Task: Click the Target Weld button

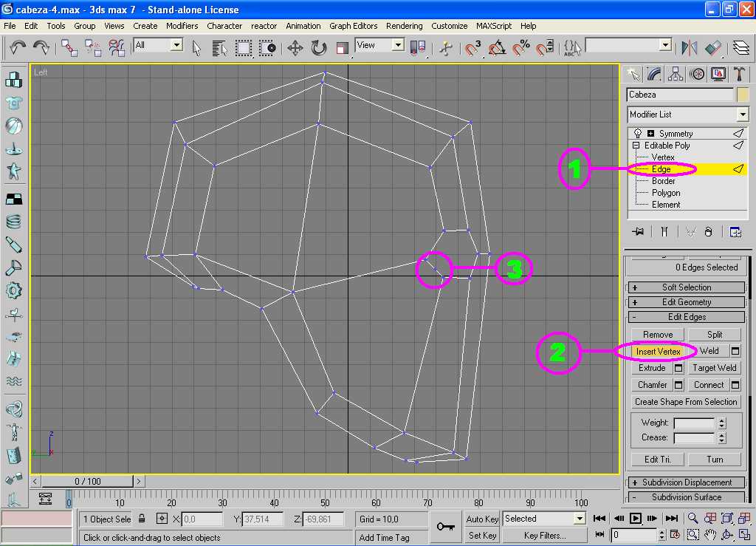Action: pos(714,368)
